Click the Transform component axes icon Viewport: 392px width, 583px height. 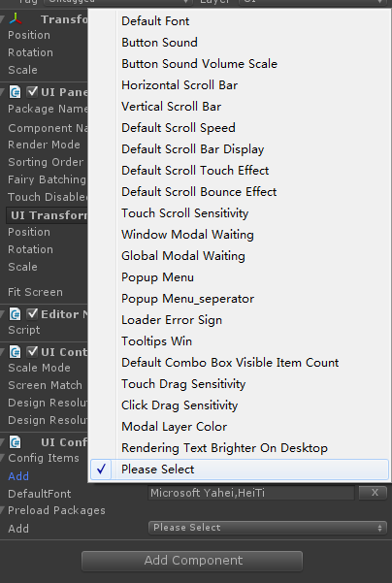tap(16, 18)
